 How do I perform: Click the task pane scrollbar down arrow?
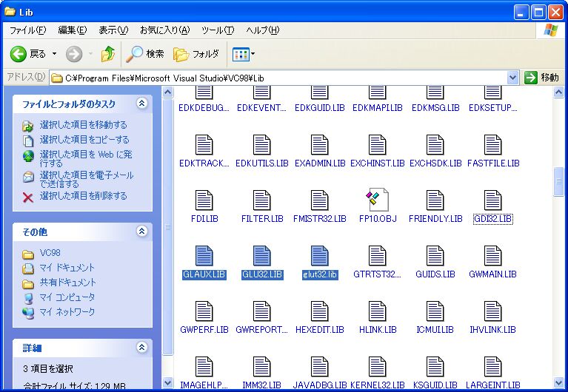click(x=167, y=382)
